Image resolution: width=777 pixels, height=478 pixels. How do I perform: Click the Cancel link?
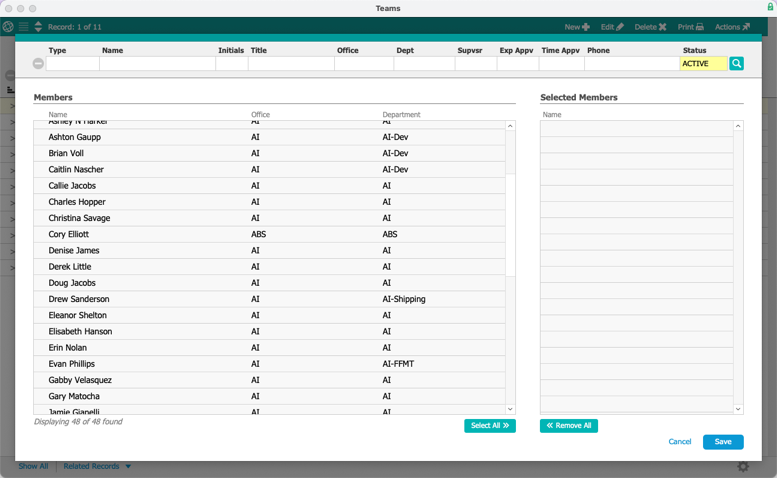click(x=679, y=442)
